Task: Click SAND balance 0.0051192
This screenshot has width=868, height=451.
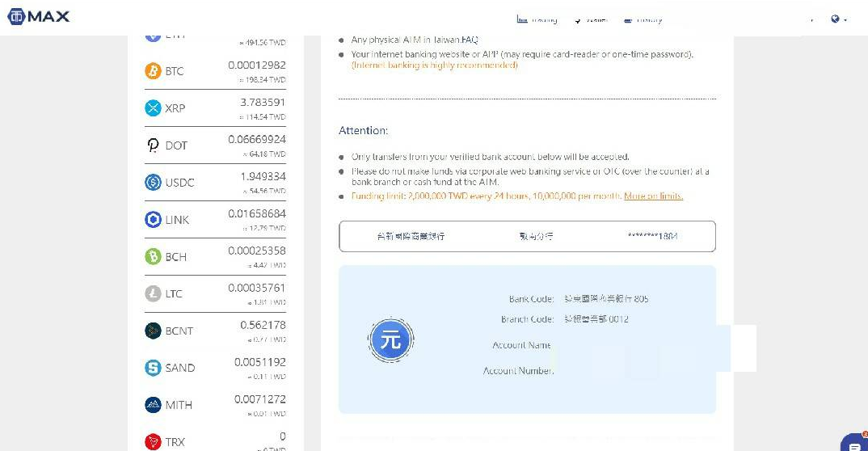Action: tap(260, 362)
